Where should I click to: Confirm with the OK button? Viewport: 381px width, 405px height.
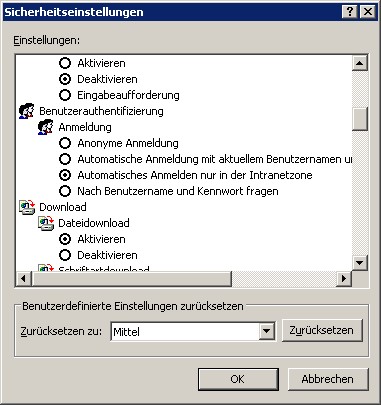[x=238, y=379]
